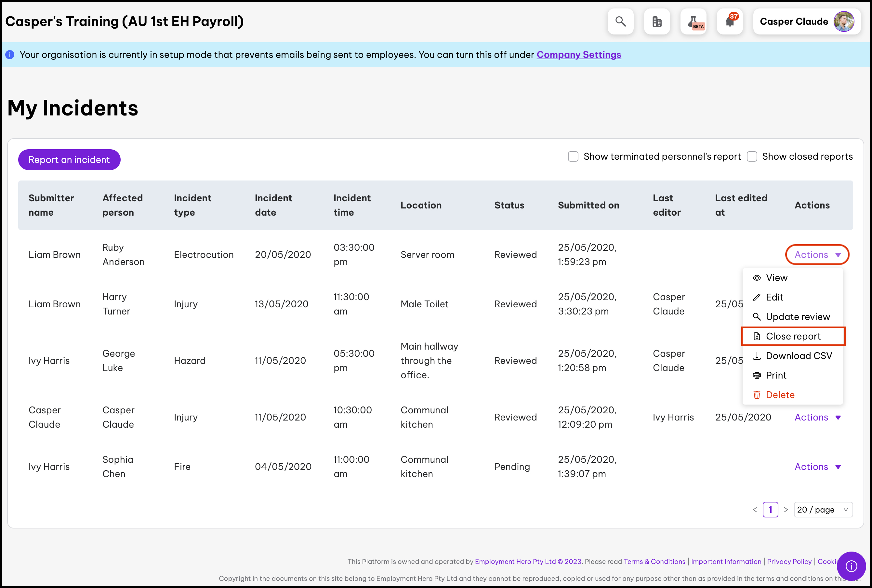Choose Update review in the actions menu
Image resolution: width=872 pixels, height=588 pixels.
click(798, 317)
